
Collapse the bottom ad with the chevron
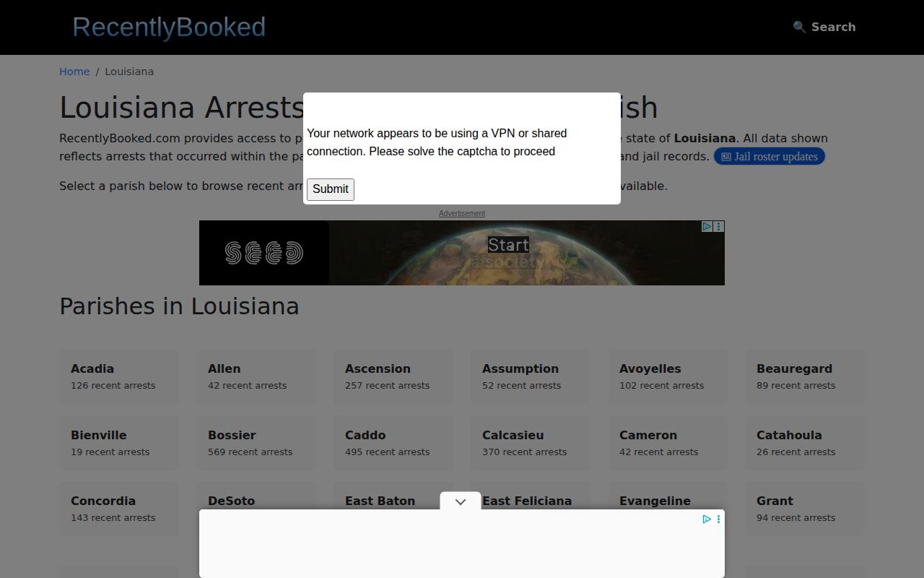coord(461,501)
